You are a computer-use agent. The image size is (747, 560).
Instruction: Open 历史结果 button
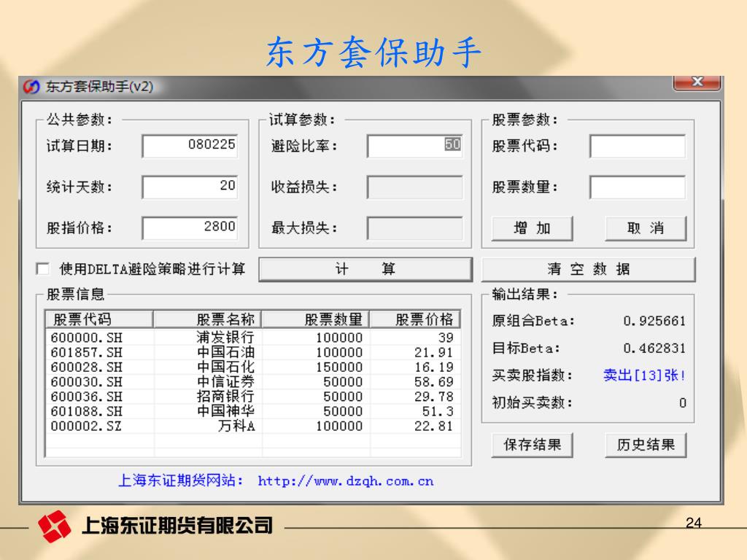tap(646, 446)
